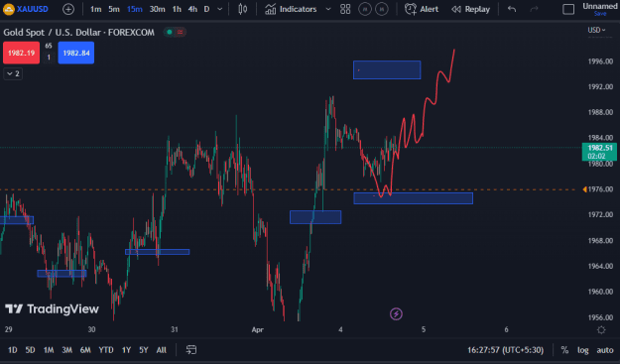Select the 3M date range
This screenshot has width=620, height=364.
pos(66,350)
